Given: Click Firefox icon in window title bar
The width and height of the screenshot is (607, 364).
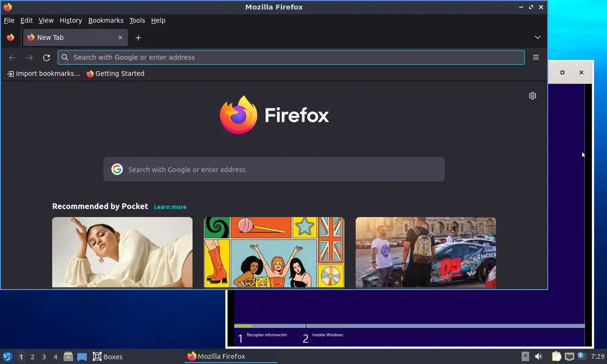Looking at the screenshot, I should (x=8, y=7).
